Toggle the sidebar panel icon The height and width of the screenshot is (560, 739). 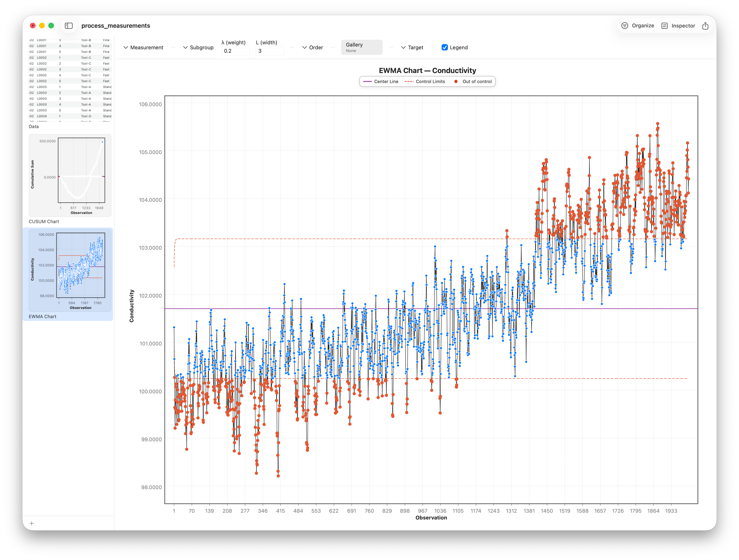tap(69, 26)
